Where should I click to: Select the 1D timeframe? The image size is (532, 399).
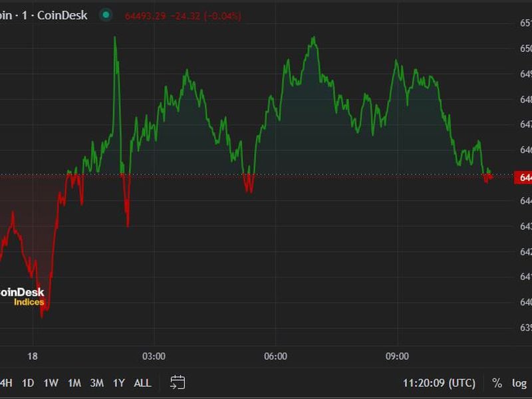pyautogui.click(x=27, y=383)
